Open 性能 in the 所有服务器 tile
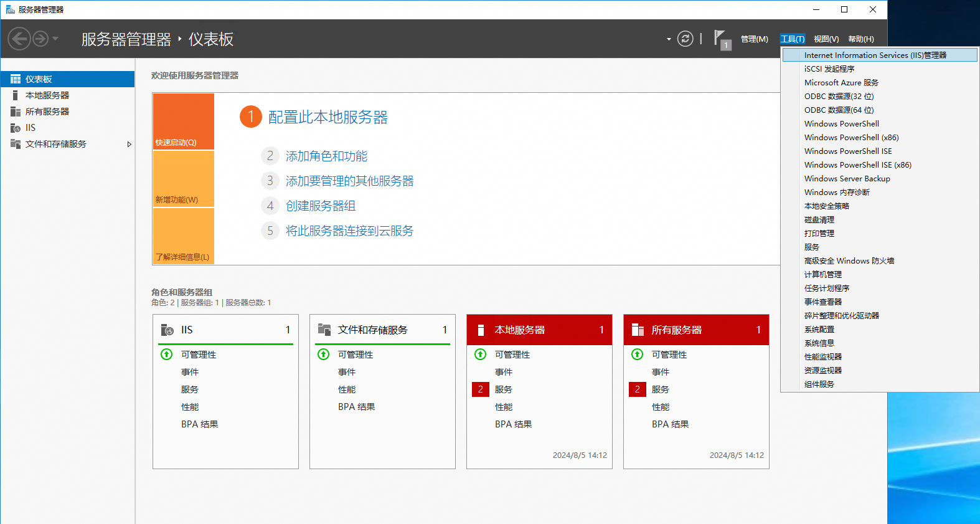980x524 pixels. 661,407
